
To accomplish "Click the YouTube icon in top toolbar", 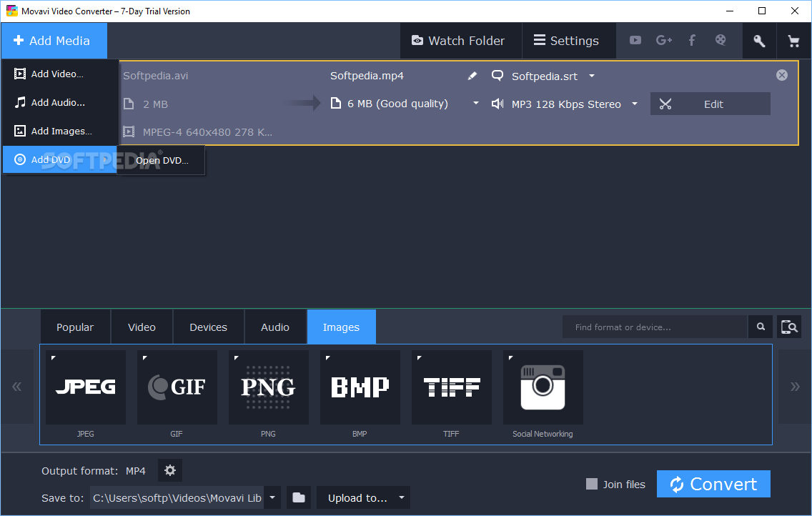I will [635, 40].
